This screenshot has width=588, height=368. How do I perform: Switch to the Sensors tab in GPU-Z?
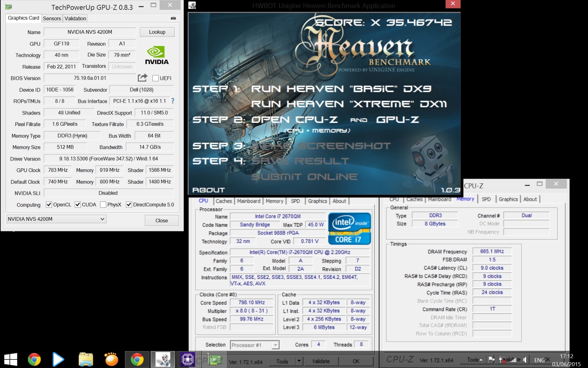click(52, 18)
